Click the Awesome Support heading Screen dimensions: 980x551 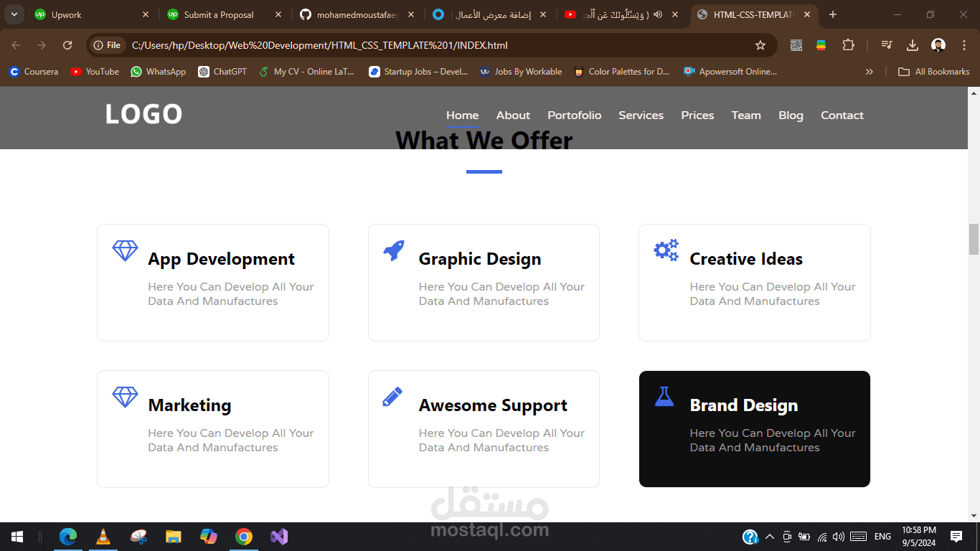click(493, 405)
